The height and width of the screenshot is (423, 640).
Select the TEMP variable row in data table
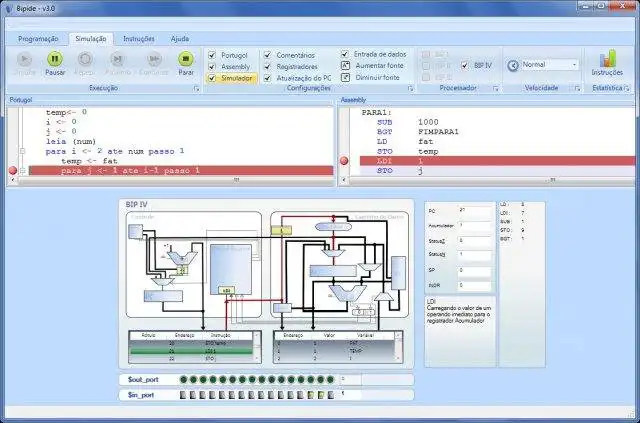pyautogui.click(x=334, y=351)
